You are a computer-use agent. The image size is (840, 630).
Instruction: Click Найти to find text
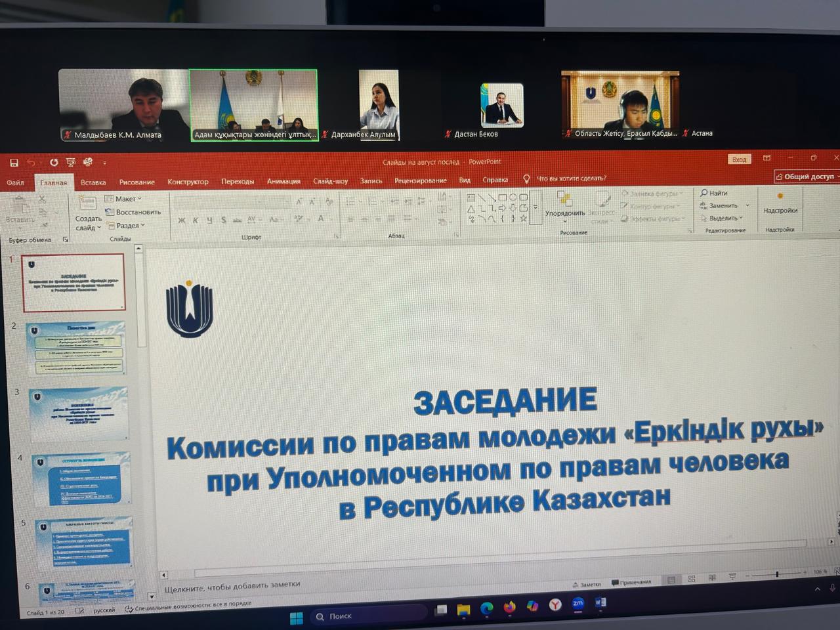coord(714,193)
